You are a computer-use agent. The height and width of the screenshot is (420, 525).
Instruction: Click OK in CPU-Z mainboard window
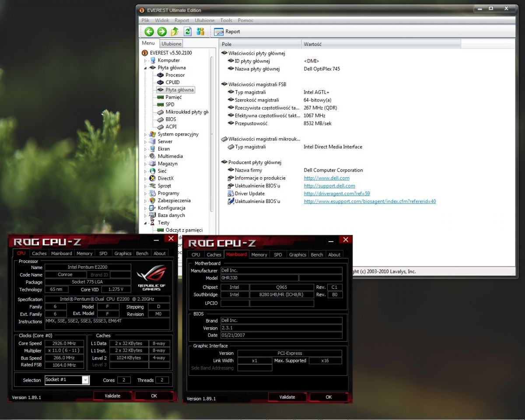329,397
